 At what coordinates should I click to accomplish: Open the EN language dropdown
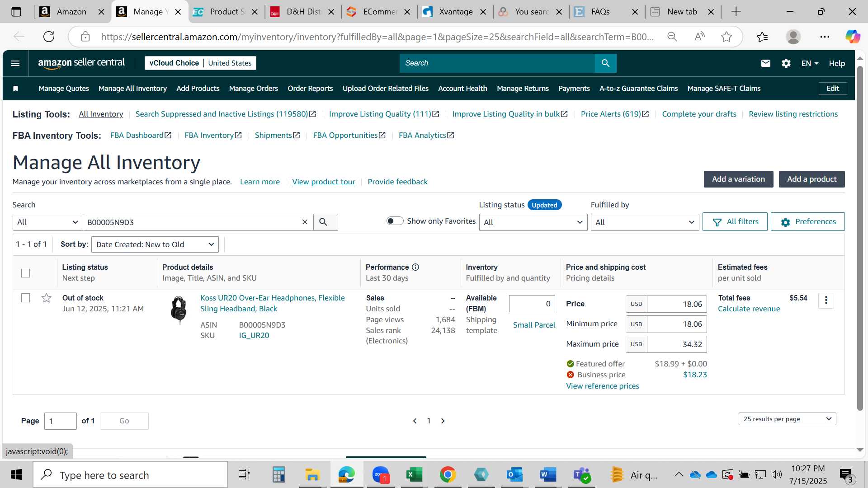[x=810, y=63]
